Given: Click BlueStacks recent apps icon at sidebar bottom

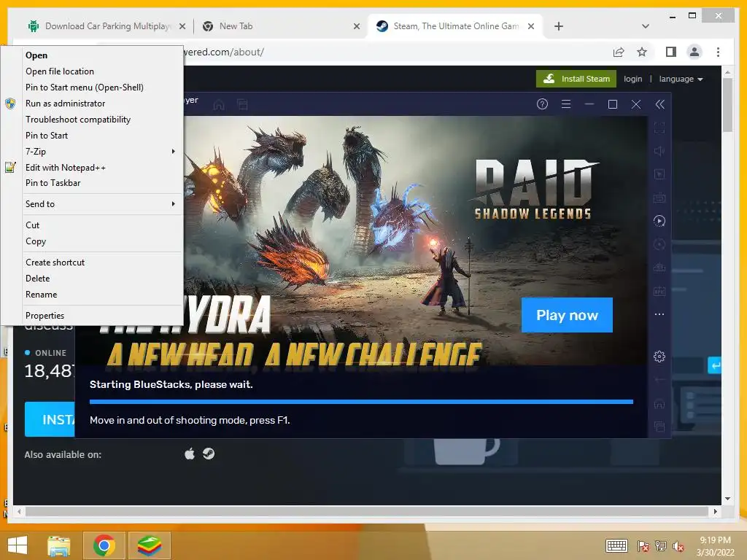Looking at the screenshot, I should (x=659, y=427).
